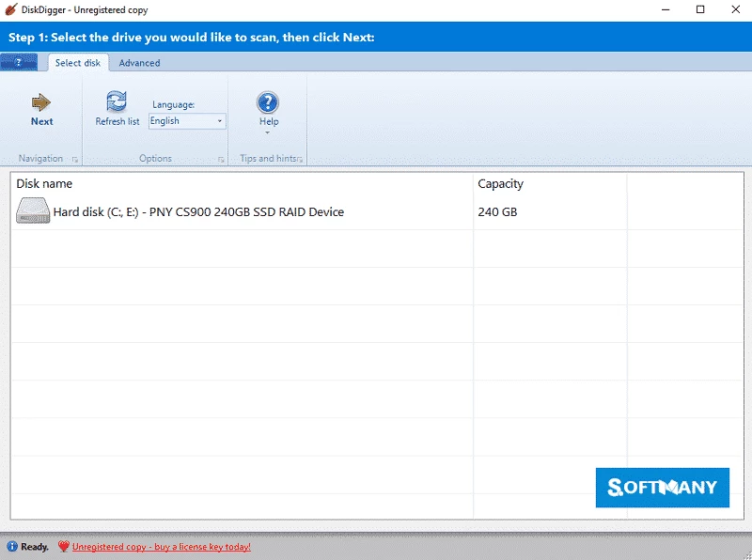The width and height of the screenshot is (752, 560).
Task: Click the Refresh list icon
Action: point(117,101)
